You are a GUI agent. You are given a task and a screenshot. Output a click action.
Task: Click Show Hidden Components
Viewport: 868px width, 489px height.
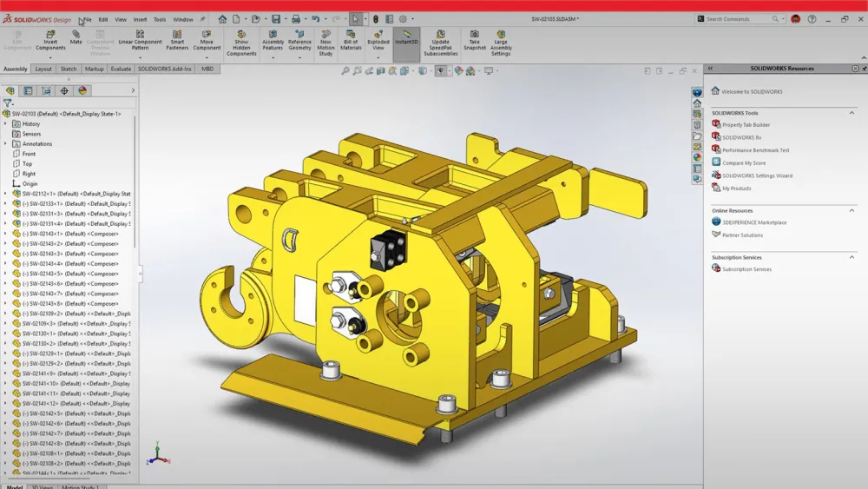241,43
